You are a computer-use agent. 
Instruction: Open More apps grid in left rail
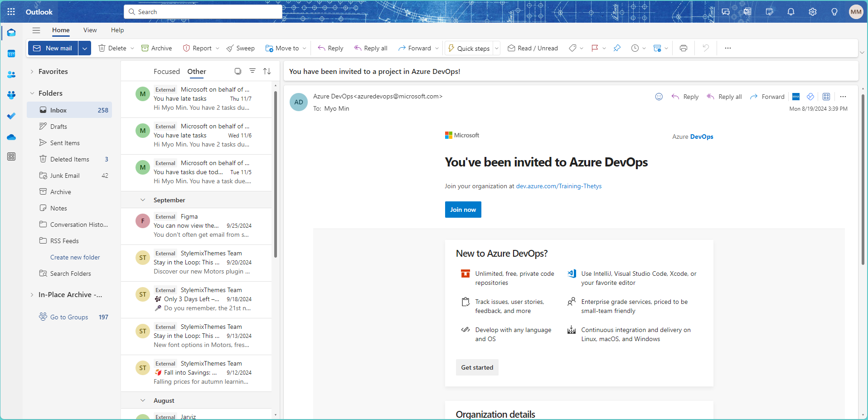point(11,156)
